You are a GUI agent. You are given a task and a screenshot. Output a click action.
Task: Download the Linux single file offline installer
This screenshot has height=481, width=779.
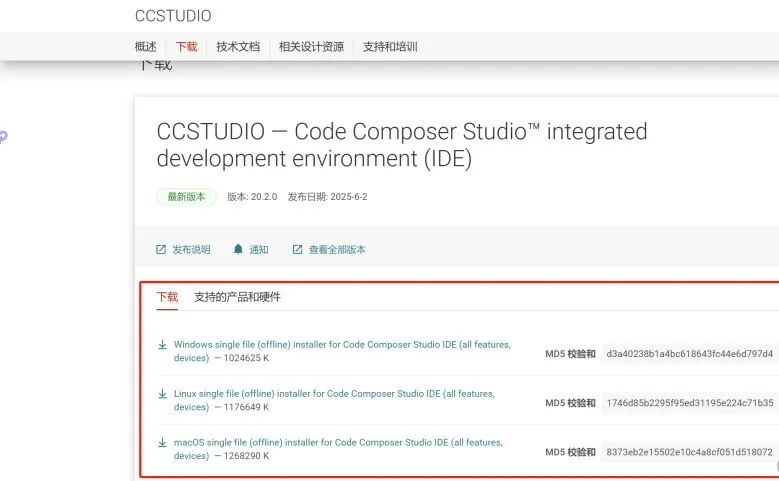pos(334,400)
